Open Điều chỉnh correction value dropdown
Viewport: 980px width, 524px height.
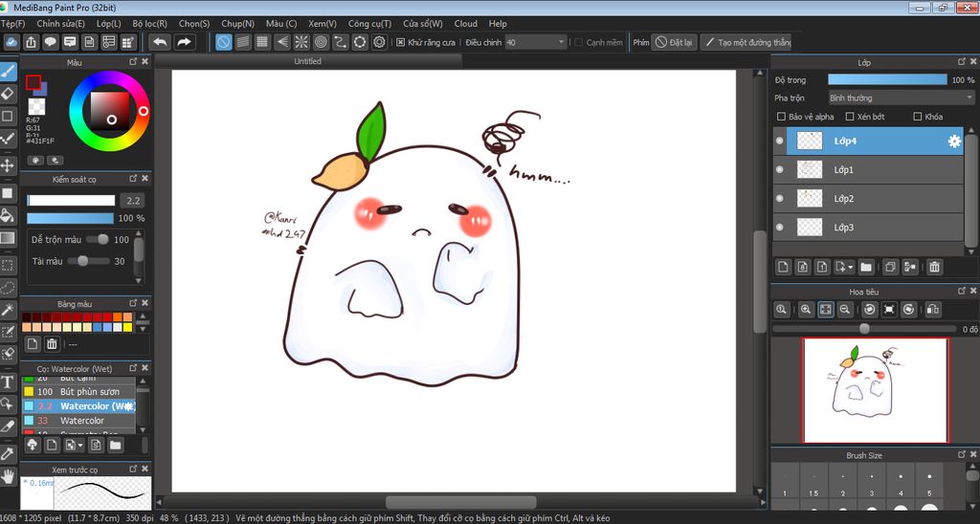click(535, 42)
